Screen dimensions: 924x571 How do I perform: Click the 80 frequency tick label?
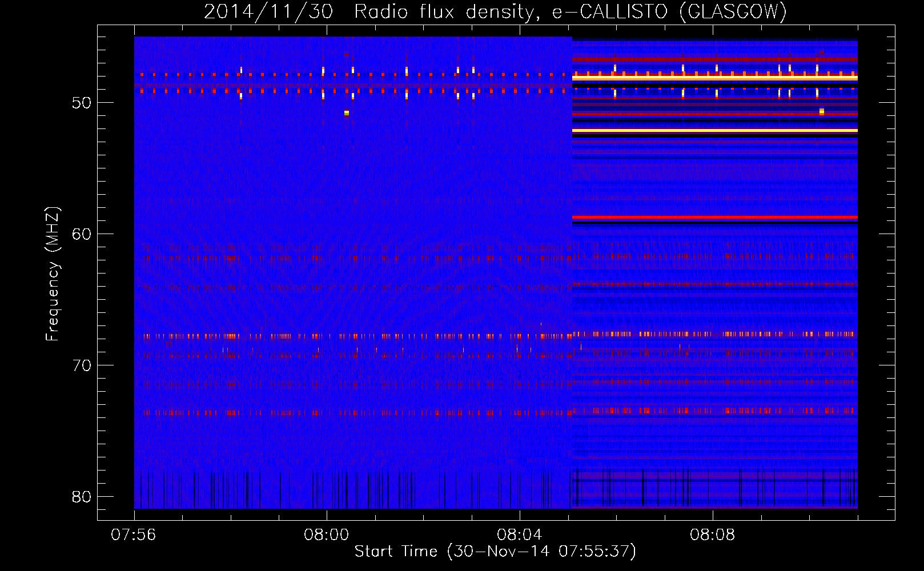coord(82,497)
